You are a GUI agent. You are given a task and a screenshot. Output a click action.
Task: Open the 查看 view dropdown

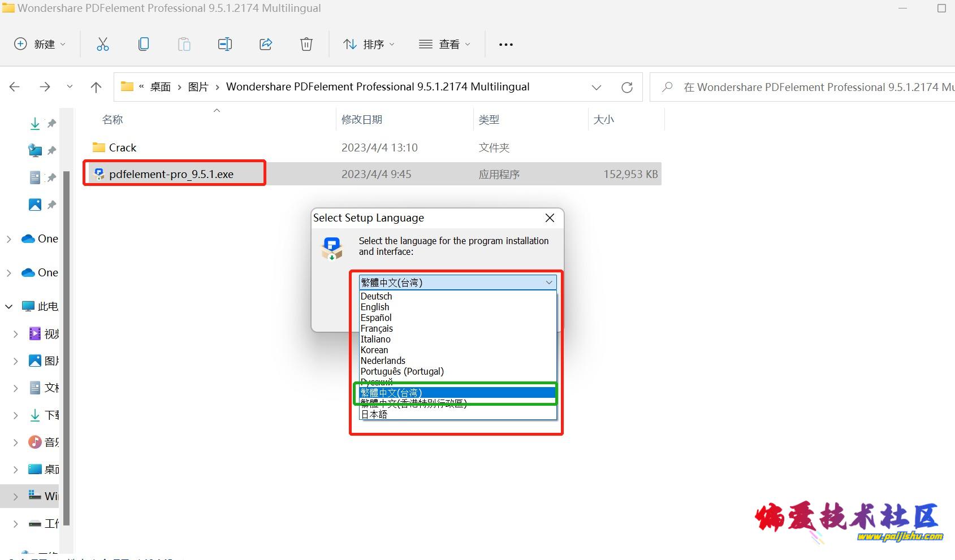click(x=444, y=44)
